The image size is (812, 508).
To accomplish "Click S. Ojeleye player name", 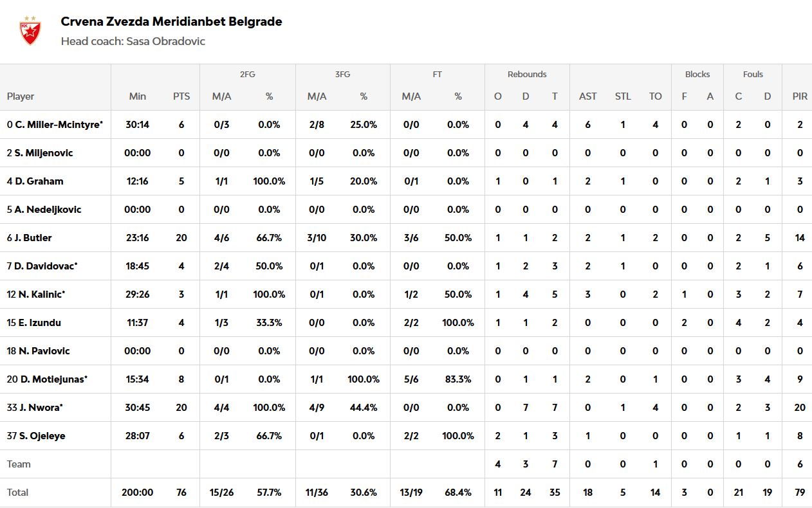I will 42,436.
